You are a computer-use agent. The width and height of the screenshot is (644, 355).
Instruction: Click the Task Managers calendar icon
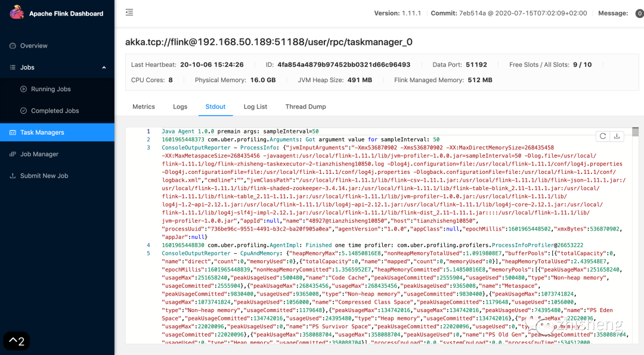coord(13,132)
